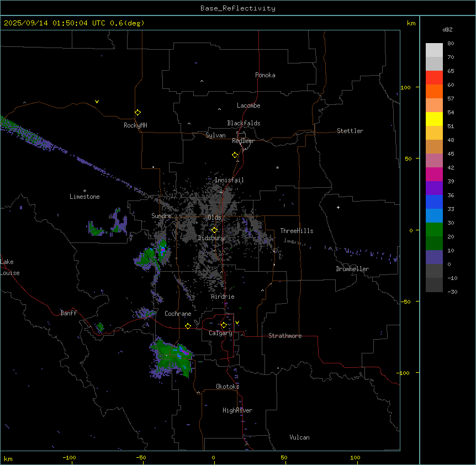Click the Blackfalds city label
476x465 pixels.
244,123
